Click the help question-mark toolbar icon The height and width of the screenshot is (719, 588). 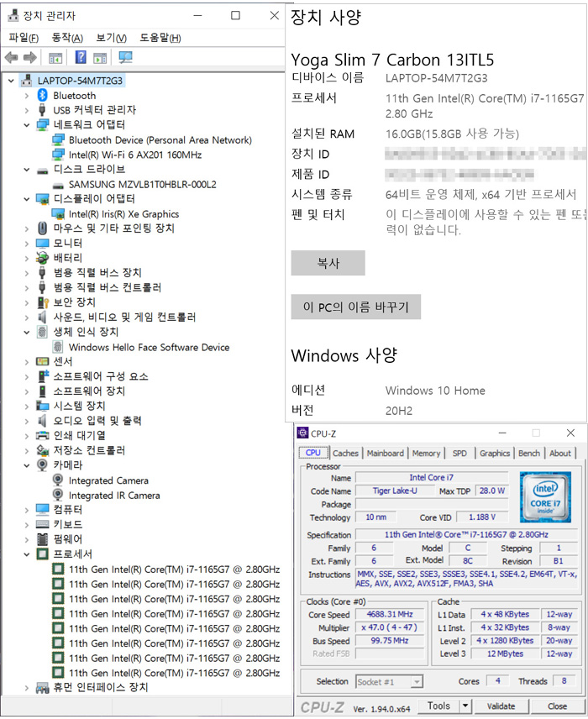point(81,57)
